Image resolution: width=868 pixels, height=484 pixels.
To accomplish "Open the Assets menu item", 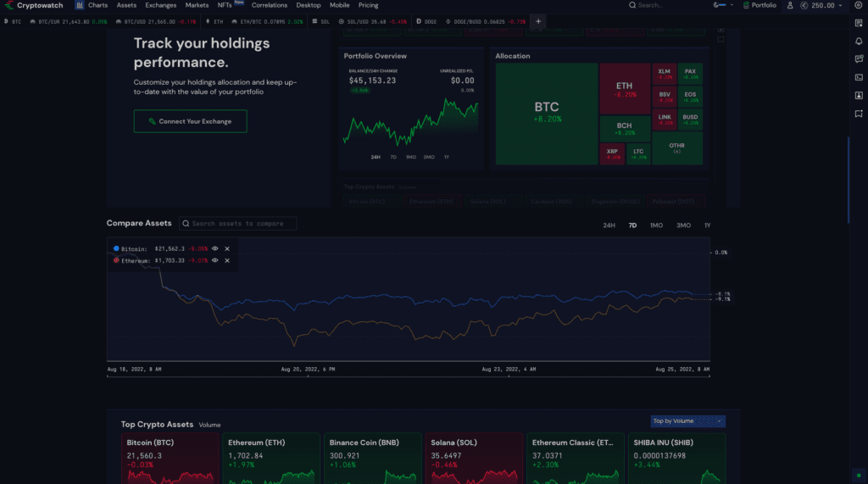I will pos(126,5).
